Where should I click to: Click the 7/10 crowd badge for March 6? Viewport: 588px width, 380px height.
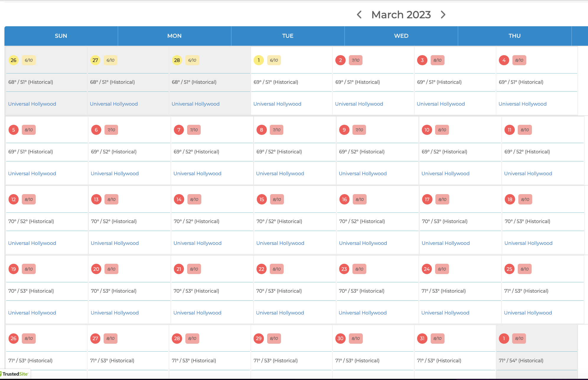111,130
